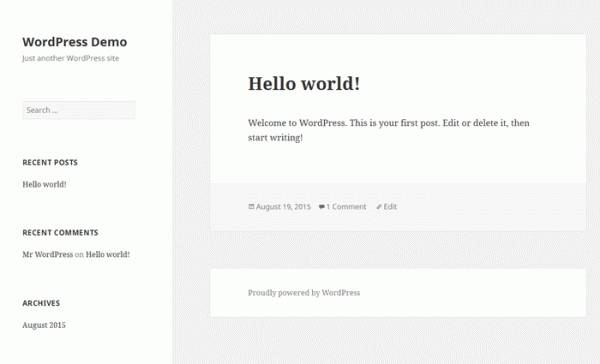This screenshot has height=364, width=600.
Task: Open the 1 Comment link
Action: (346, 207)
